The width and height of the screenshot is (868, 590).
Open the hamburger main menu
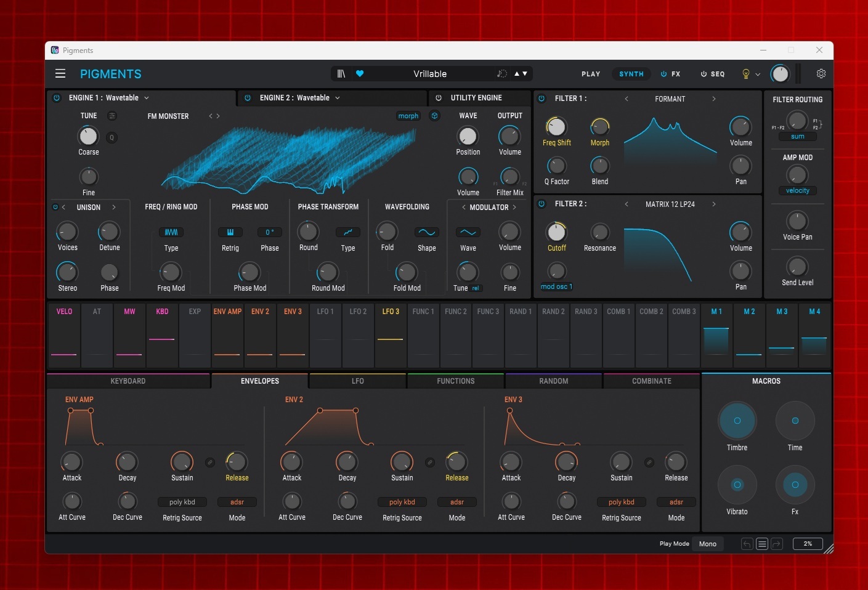pos(60,74)
